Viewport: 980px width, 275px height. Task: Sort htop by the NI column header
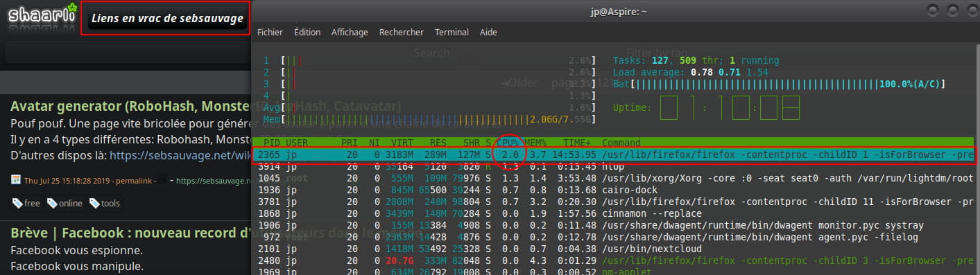pos(375,142)
